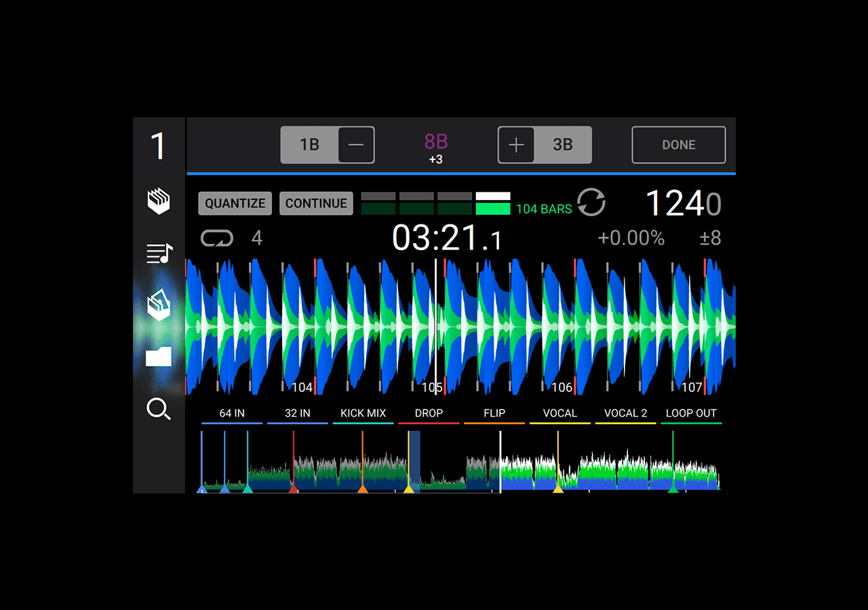Click the red cue marker in track overview

point(294,487)
